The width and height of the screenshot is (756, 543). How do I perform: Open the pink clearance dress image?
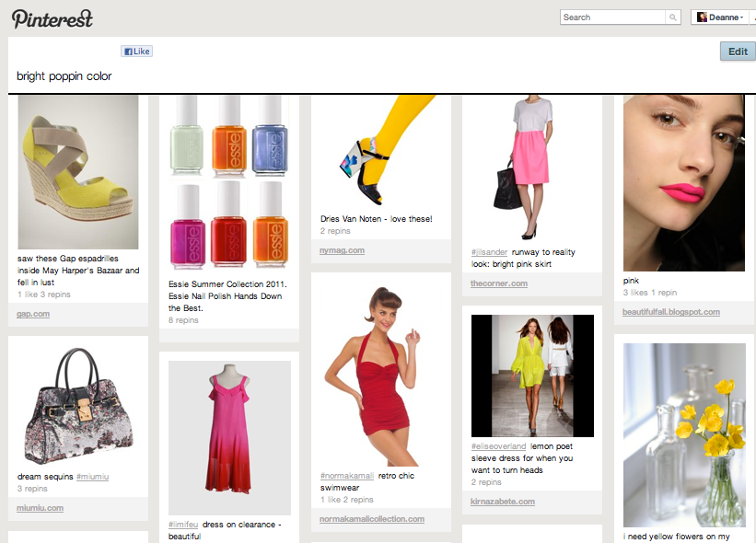[x=229, y=438]
